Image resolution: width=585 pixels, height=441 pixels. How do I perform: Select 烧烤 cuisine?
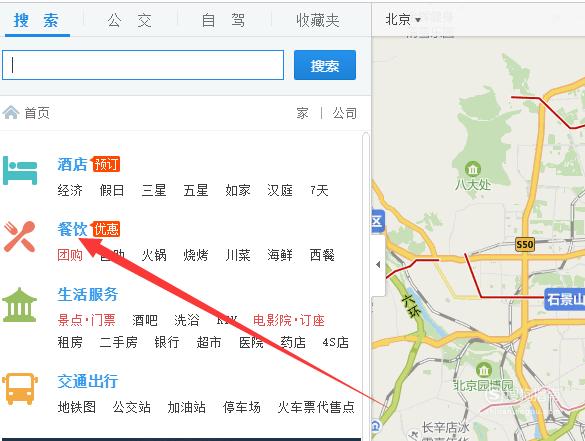click(x=195, y=255)
